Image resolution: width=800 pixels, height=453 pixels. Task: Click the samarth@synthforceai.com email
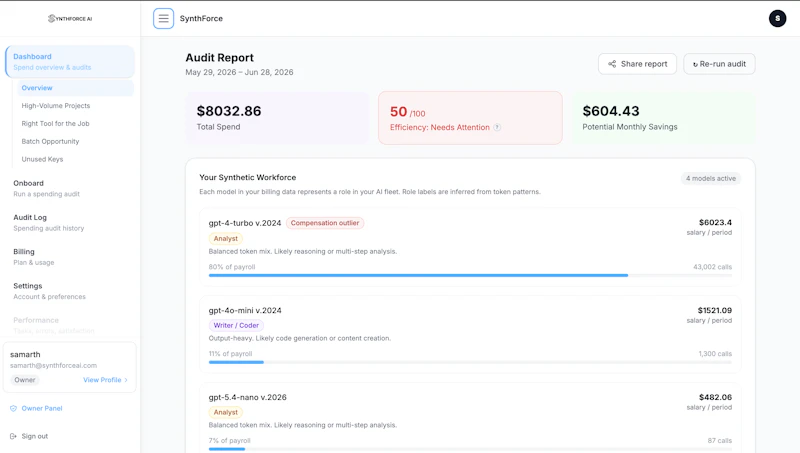pos(54,365)
